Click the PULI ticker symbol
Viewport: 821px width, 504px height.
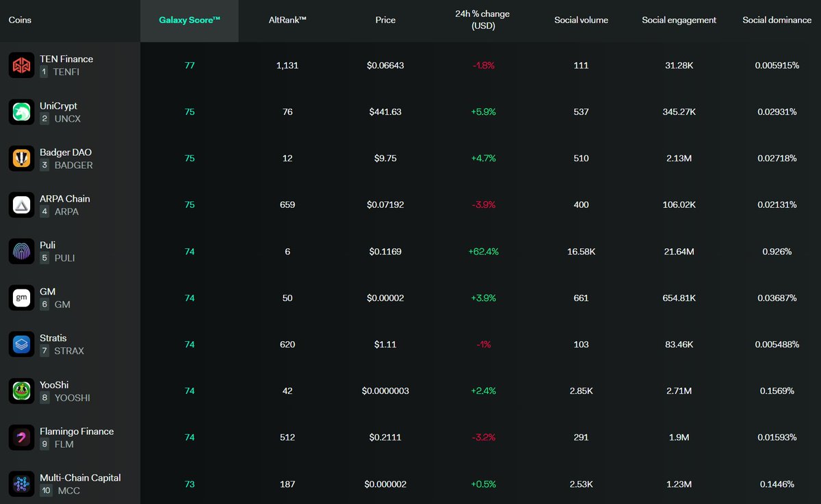[x=65, y=258]
